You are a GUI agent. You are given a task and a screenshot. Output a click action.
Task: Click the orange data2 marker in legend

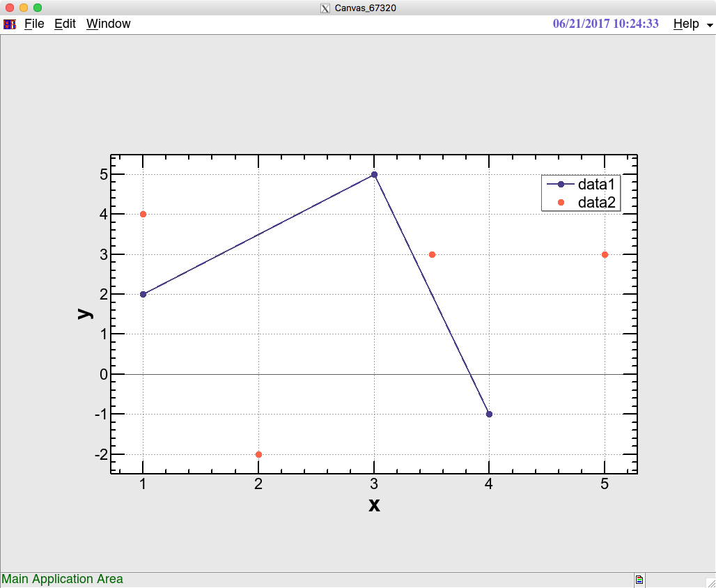pos(561,203)
